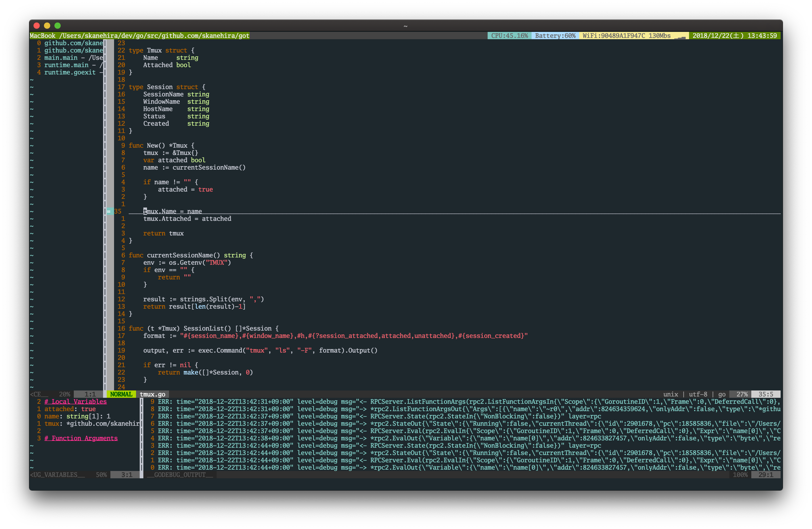Click the WiFi:90489A1F947C 130Mbs segment

[x=634, y=36]
